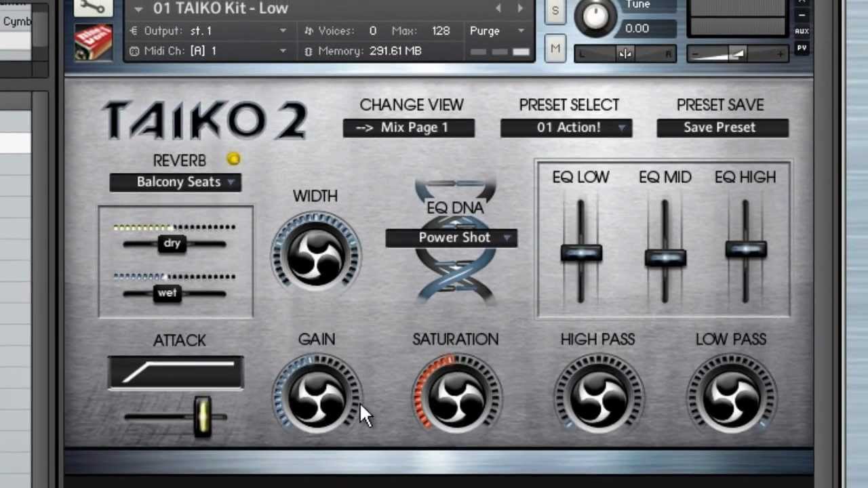Image resolution: width=868 pixels, height=488 pixels.
Task: Click the TAIKO 2 logo
Action: coord(204,121)
